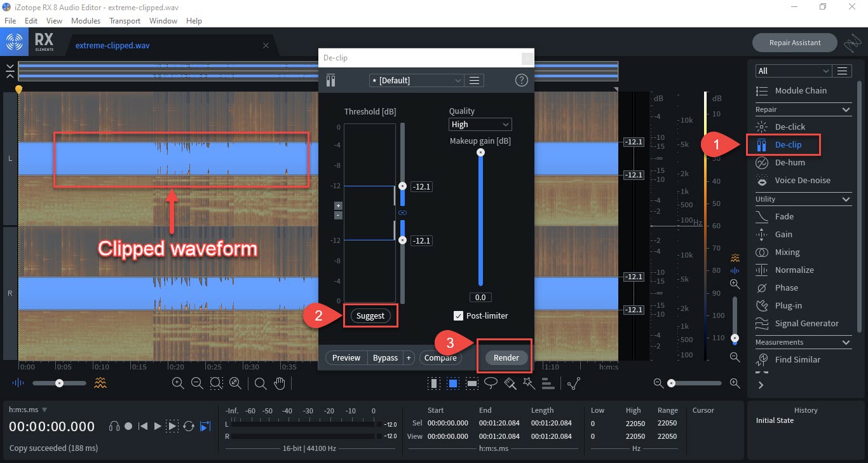
Task: Adjust the waveform/spectrogram opacity slider
Action: pyautogui.click(x=59, y=383)
